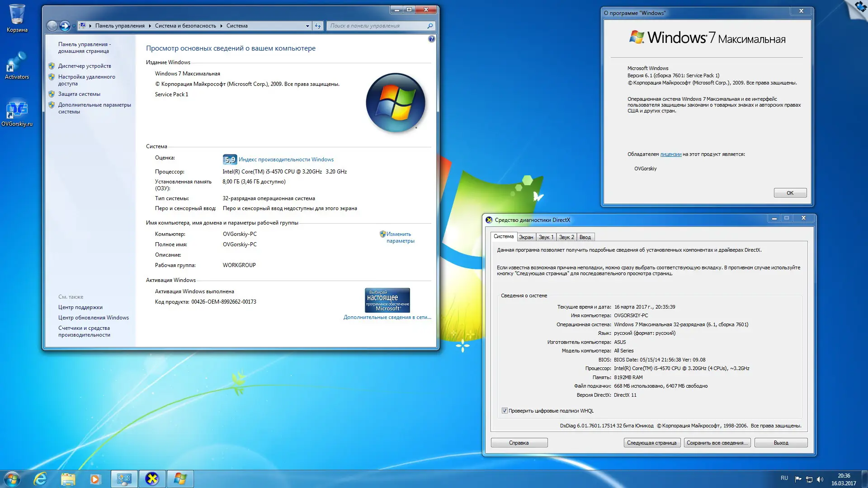Click the Start orb button

coord(12,479)
